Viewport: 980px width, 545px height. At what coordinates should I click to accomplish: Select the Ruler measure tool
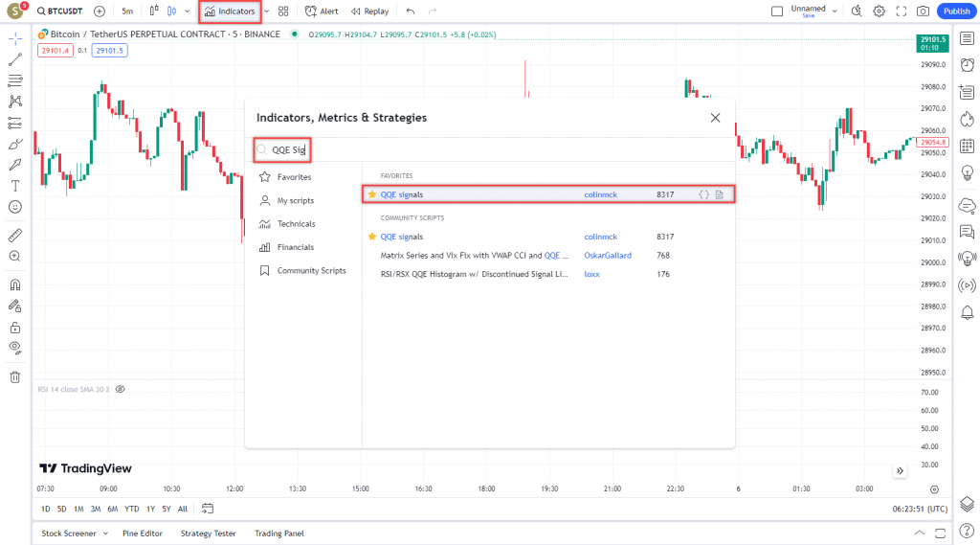pos(15,235)
